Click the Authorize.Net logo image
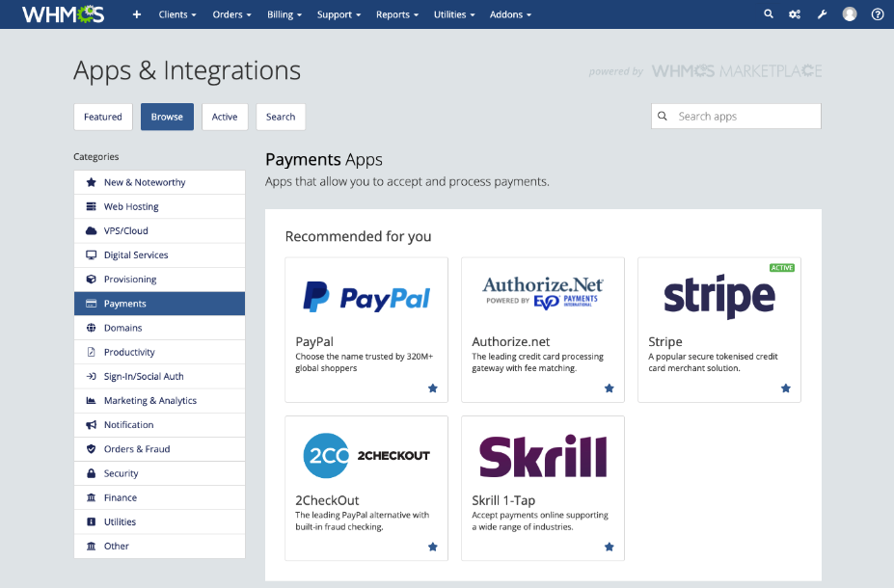Screen dimensions: 894x588 click(543, 293)
